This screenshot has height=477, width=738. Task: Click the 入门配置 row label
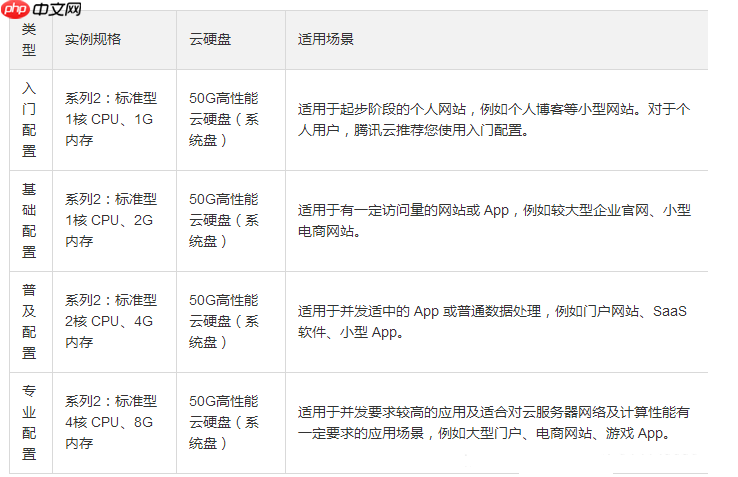coord(29,120)
